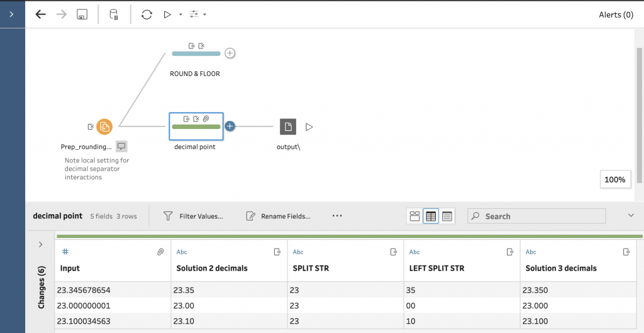Click the data connection pause icon

click(114, 14)
